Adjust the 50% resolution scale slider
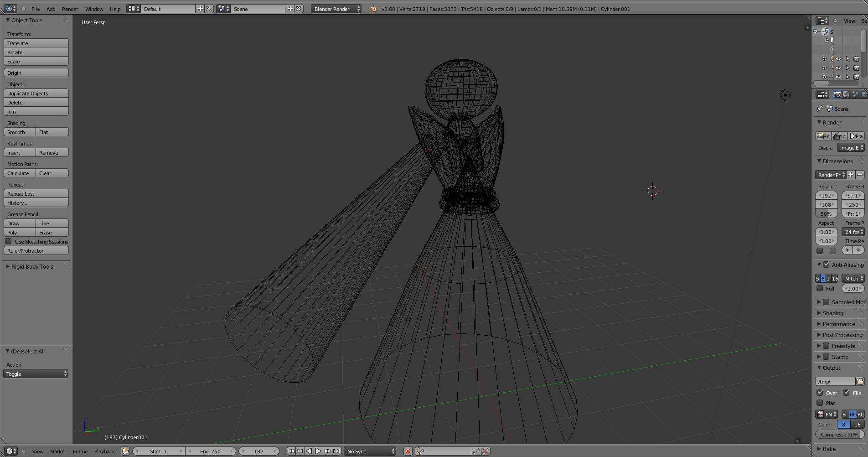The width and height of the screenshot is (868, 457). (x=826, y=213)
